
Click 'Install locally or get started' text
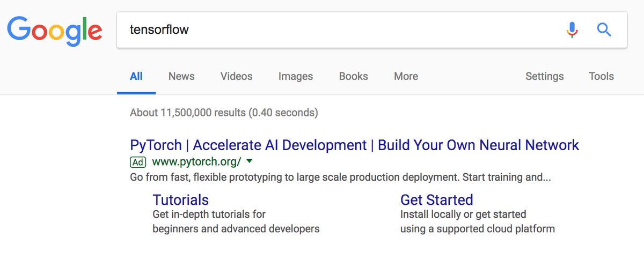(463, 214)
